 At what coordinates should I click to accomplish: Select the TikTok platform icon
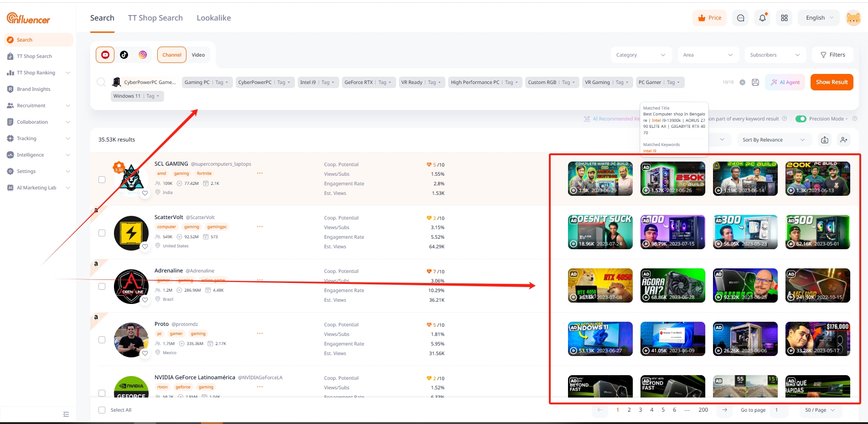coord(124,55)
